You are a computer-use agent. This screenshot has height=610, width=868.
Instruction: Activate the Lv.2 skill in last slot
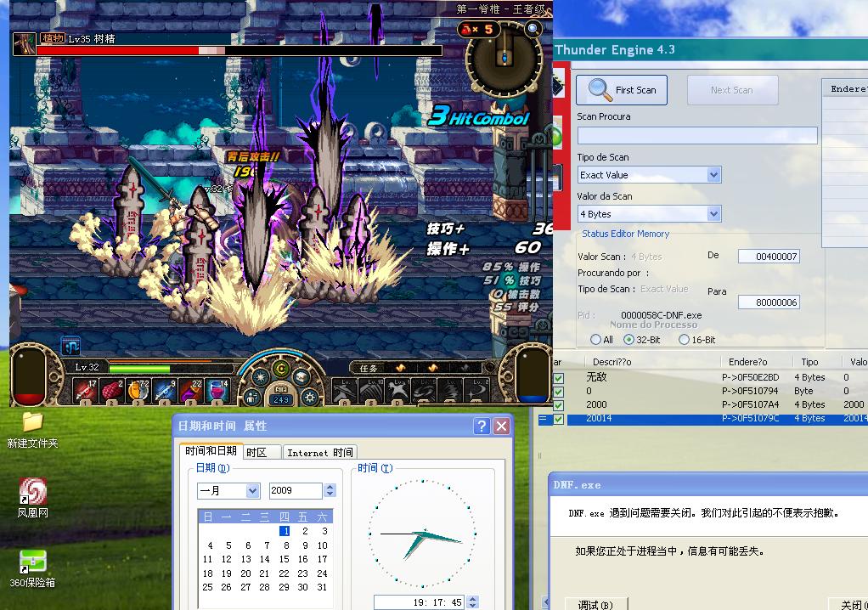tap(476, 391)
